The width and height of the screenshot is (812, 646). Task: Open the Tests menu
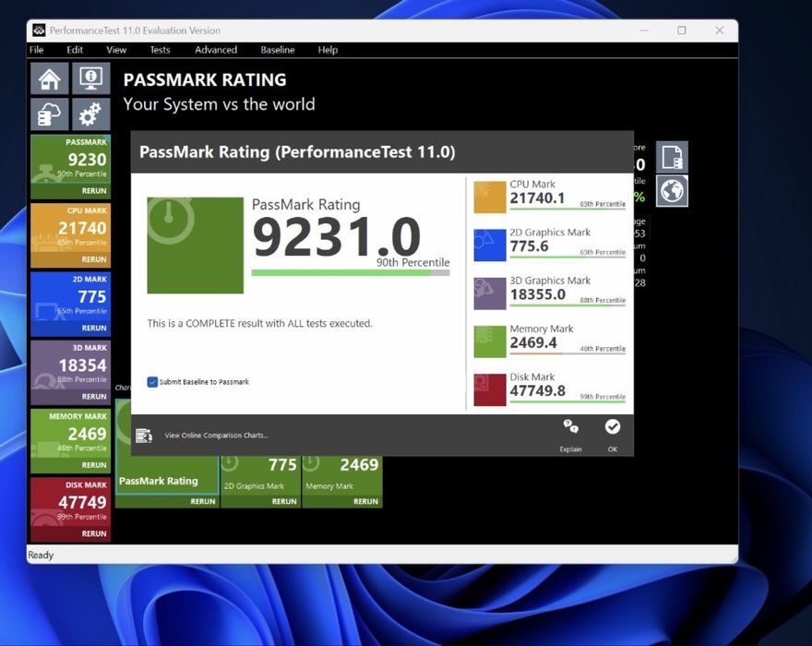tap(160, 50)
